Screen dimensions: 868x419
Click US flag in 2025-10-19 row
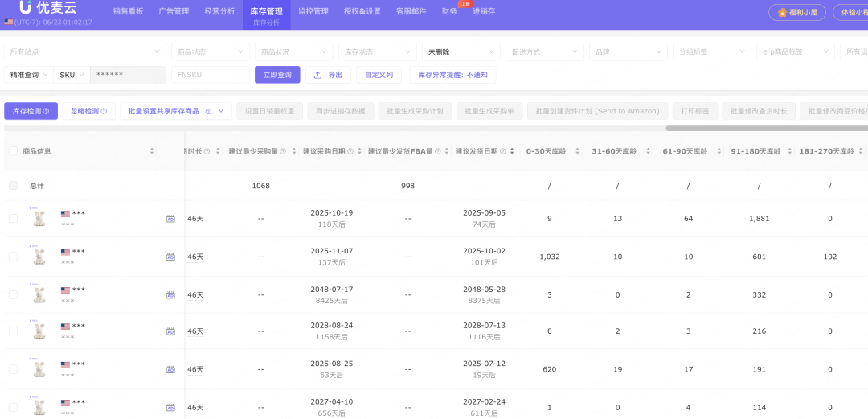65,214
